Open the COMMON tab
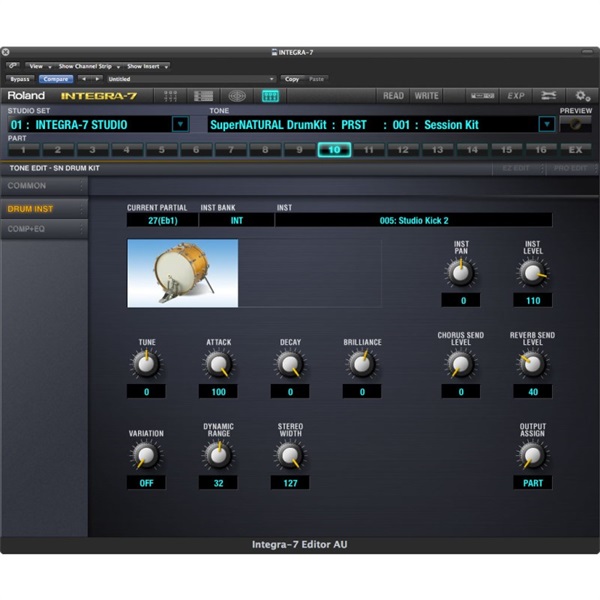The image size is (600, 600). point(44,186)
